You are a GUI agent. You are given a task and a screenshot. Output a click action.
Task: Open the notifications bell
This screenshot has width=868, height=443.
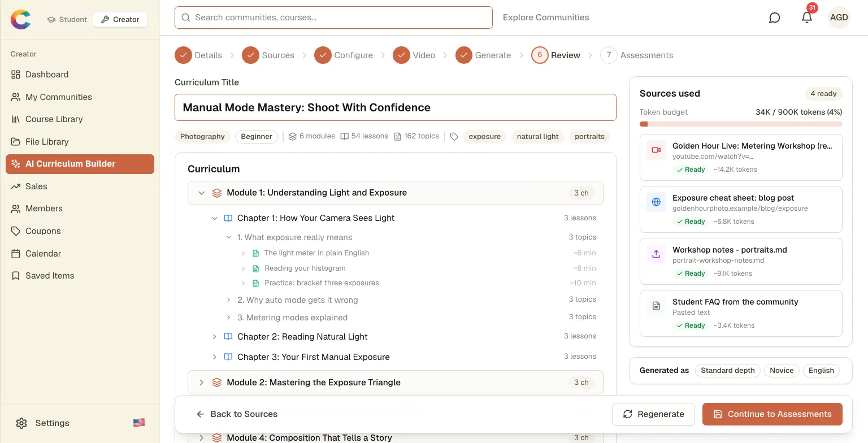[x=807, y=18]
